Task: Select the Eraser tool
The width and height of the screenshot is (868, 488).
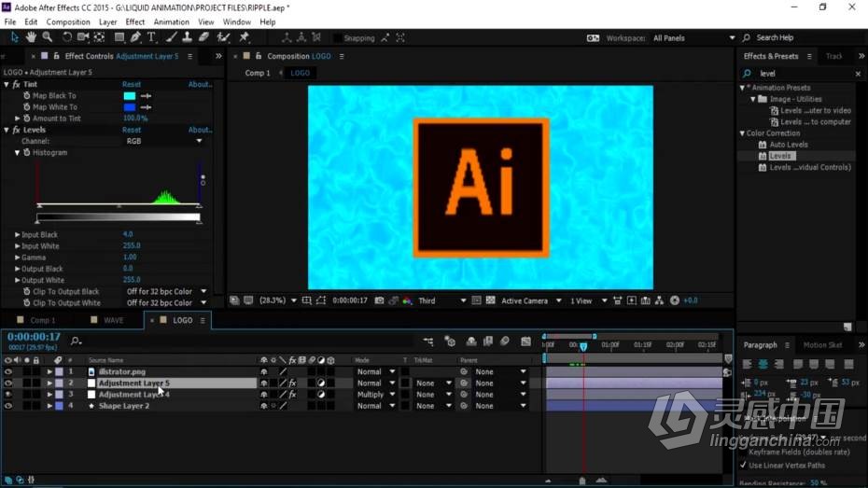Action: point(203,37)
